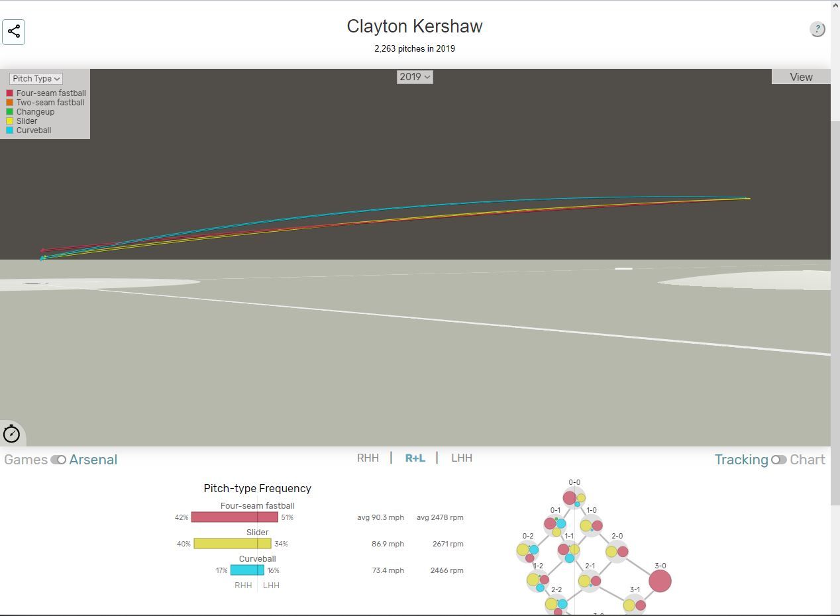Screen dimensions: 840x616
Task: Toggle the Games/Arsenal switch
Action: (x=58, y=460)
